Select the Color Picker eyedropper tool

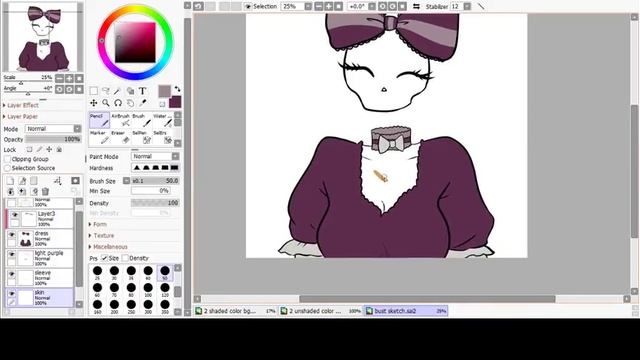(142, 103)
